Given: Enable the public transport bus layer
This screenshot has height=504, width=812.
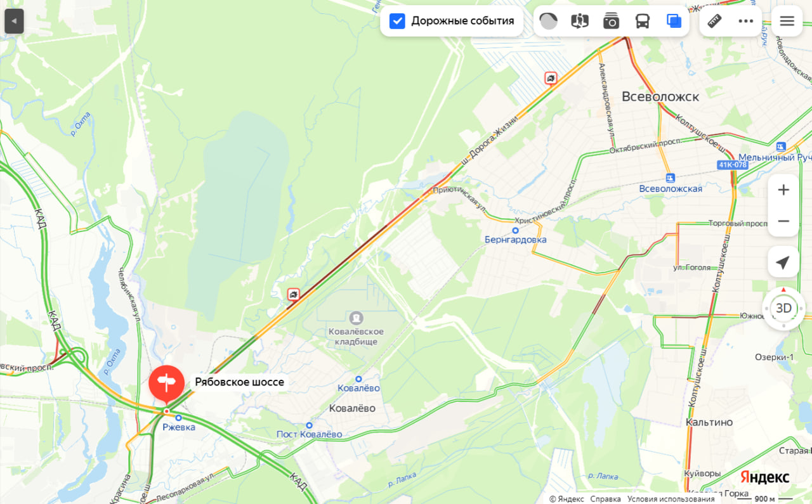Looking at the screenshot, I should pos(643,21).
